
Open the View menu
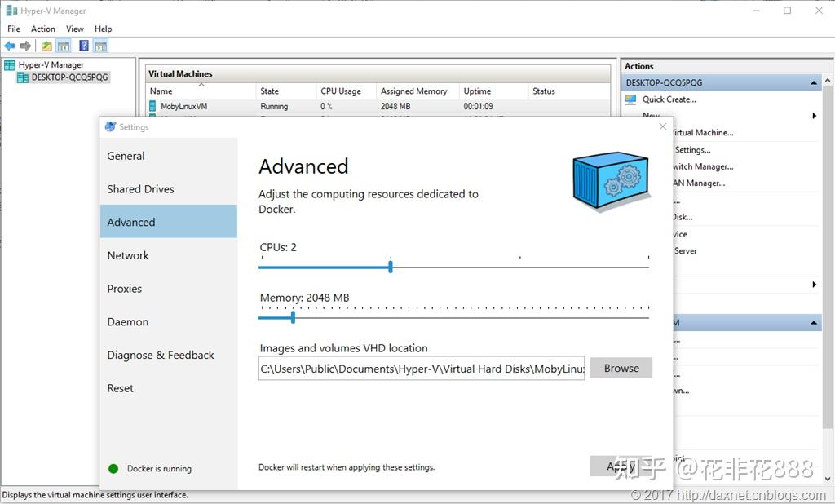[74, 29]
